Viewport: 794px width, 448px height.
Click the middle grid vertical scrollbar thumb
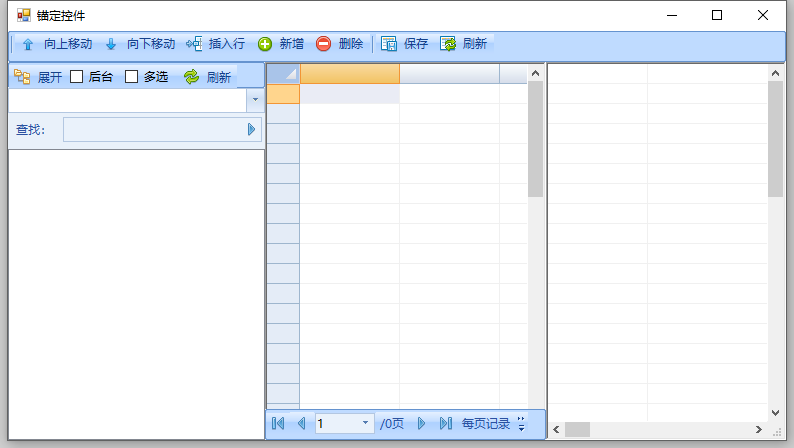[x=535, y=139]
